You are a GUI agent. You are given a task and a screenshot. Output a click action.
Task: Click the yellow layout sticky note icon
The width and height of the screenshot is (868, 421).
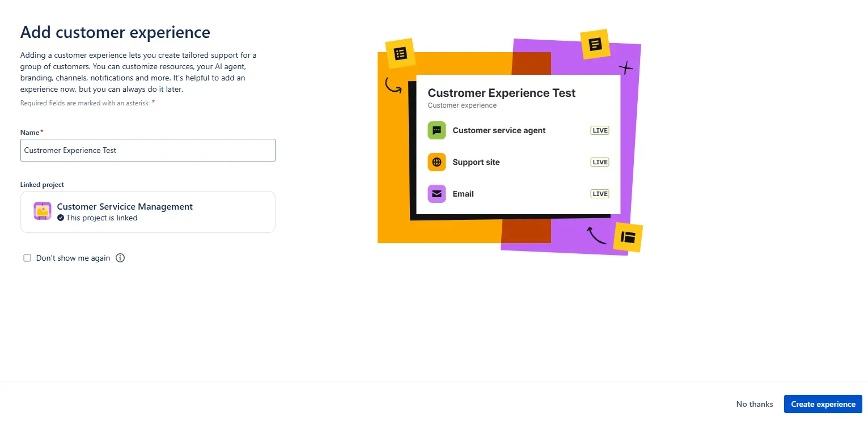tap(628, 237)
